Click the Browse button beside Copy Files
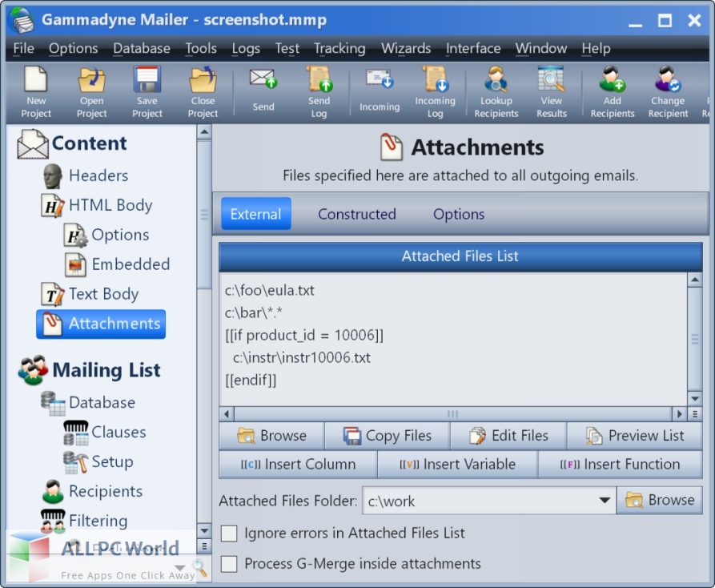The height and width of the screenshot is (588, 715). point(271,436)
